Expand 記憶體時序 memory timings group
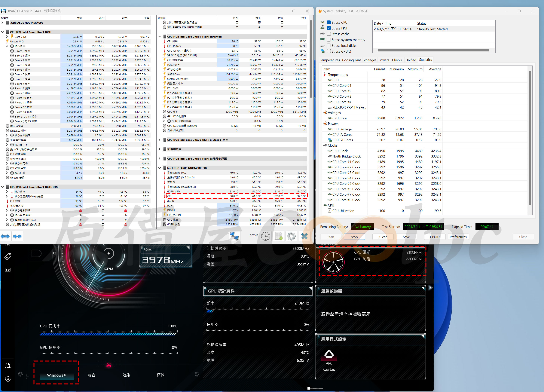544x392 pixels. [160, 149]
